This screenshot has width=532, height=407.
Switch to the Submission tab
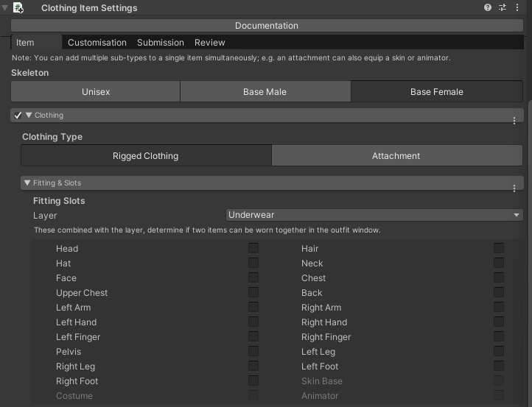click(161, 43)
